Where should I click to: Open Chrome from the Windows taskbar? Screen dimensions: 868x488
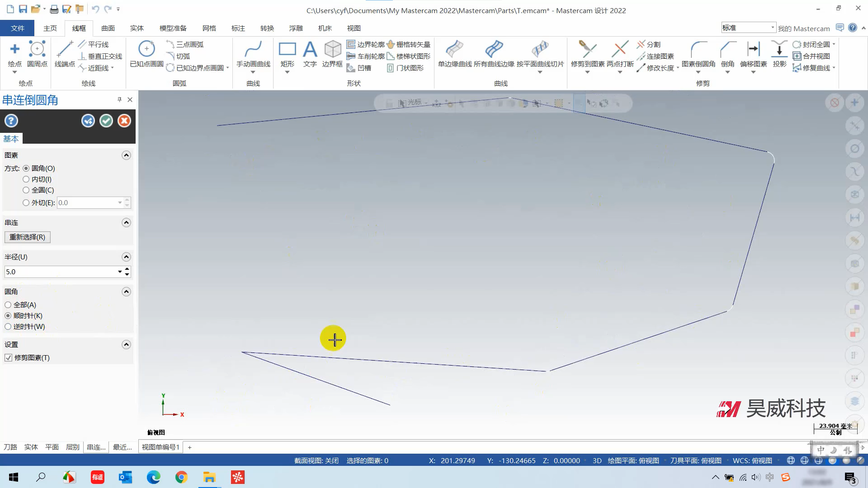pyautogui.click(x=181, y=477)
